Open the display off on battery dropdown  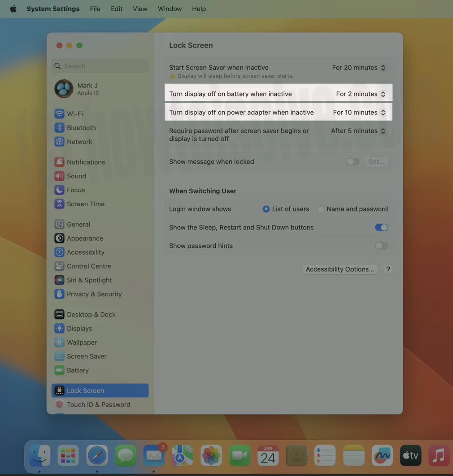pos(361,94)
